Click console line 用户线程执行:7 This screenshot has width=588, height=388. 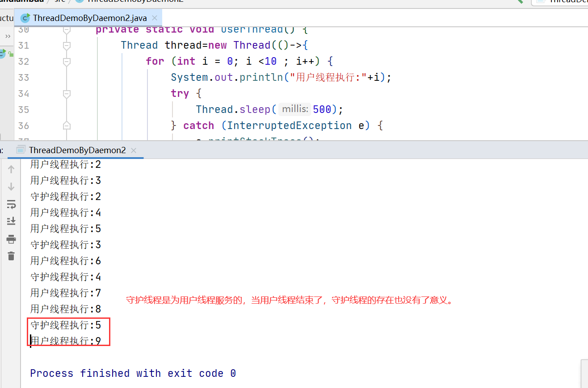tap(66, 293)
